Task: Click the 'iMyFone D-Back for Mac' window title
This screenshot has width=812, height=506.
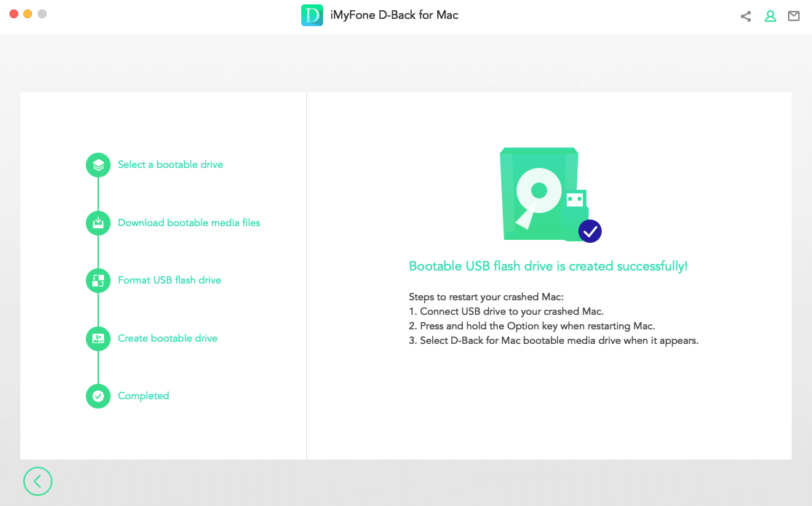Action: [x=394, y=15]
